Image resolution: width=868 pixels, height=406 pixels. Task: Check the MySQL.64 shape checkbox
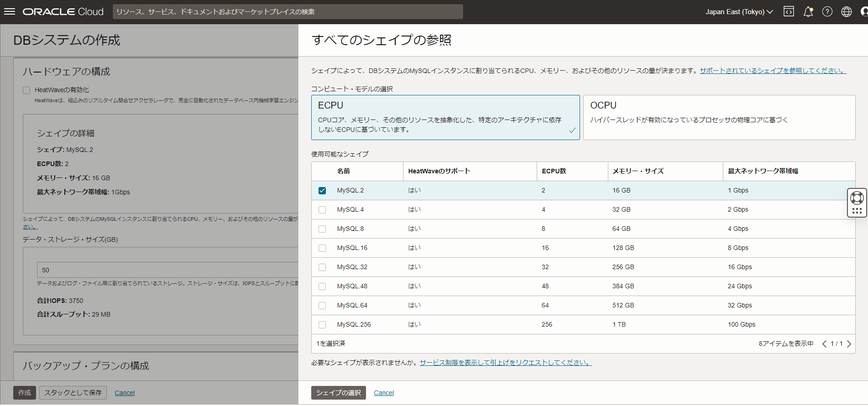[322, 306]
